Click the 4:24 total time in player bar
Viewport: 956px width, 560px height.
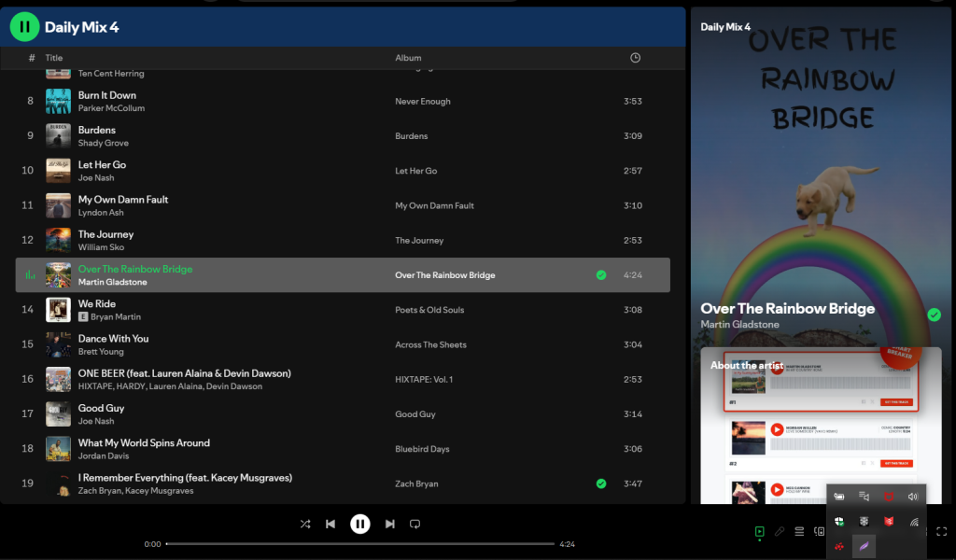567,543
